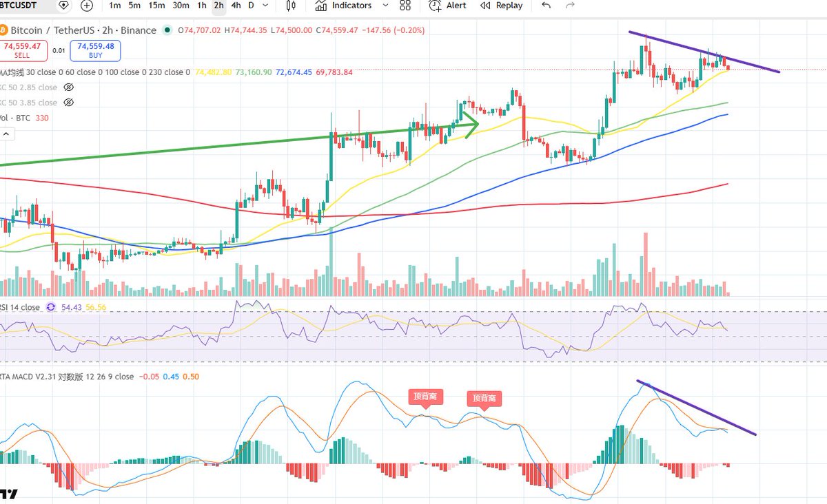
Task: Click the green market status dot
Action: pos(167,30)
